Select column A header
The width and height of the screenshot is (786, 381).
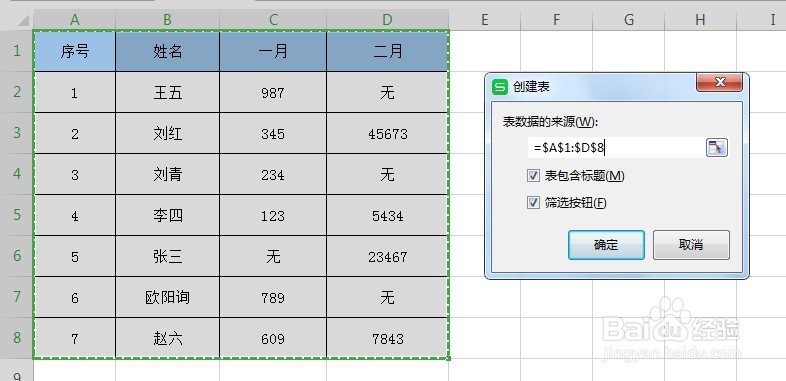point(75,20)
